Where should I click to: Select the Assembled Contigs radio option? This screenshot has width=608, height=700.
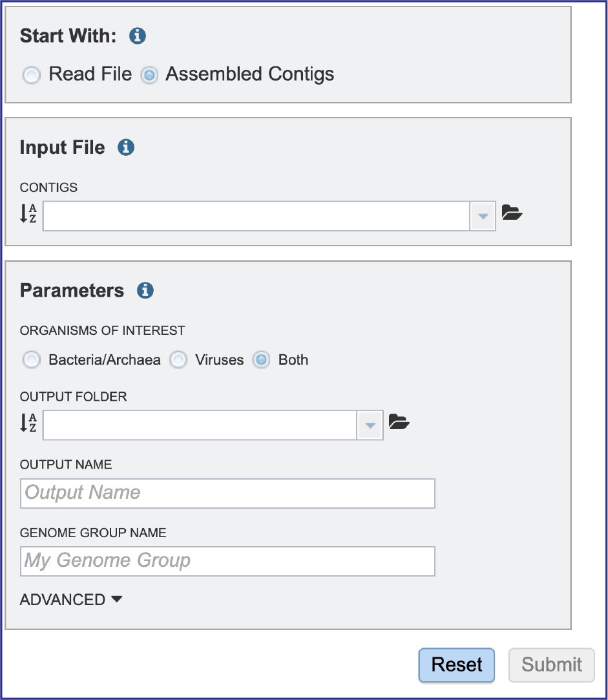click(x=149, y=74)
